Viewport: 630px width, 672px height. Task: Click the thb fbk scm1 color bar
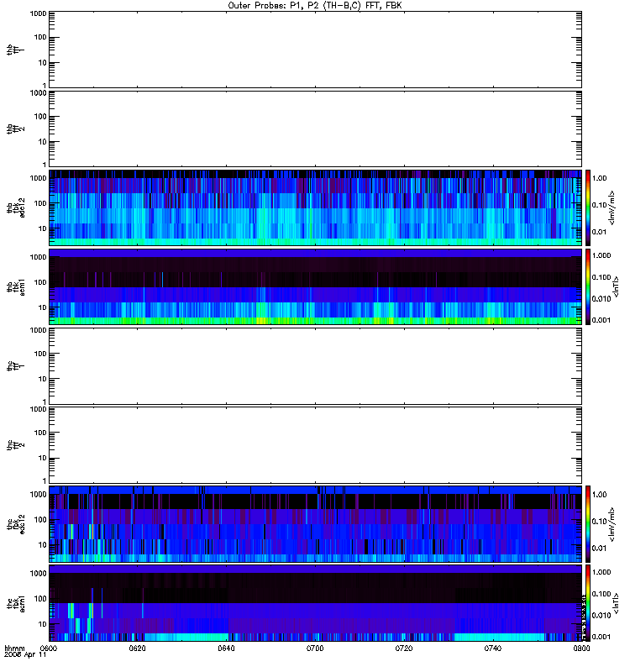588,286
